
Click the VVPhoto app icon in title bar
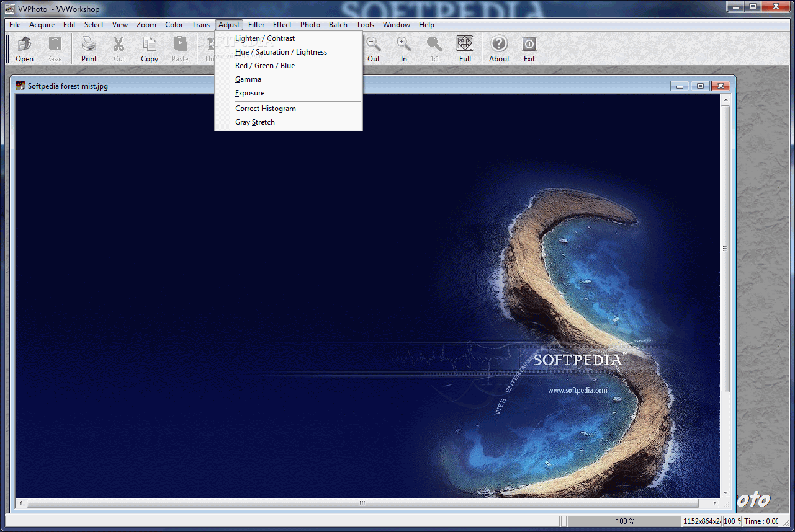10,9
